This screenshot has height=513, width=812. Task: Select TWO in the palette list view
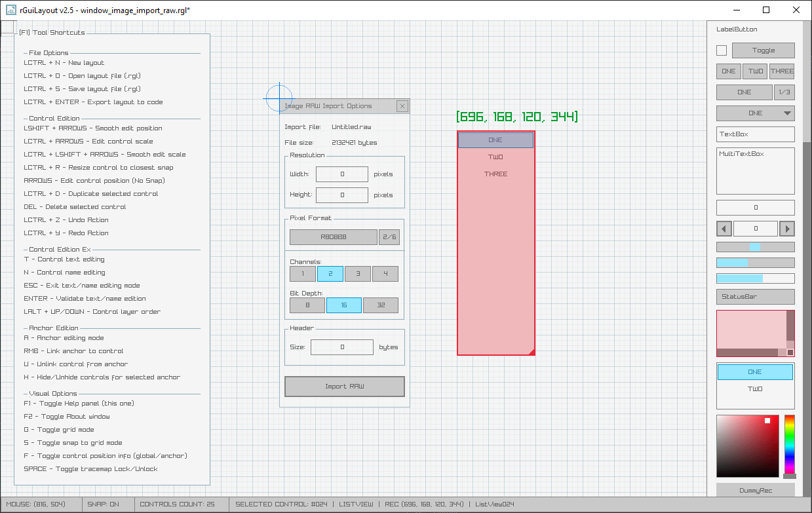pyautogui.click(x=755, y=388)
